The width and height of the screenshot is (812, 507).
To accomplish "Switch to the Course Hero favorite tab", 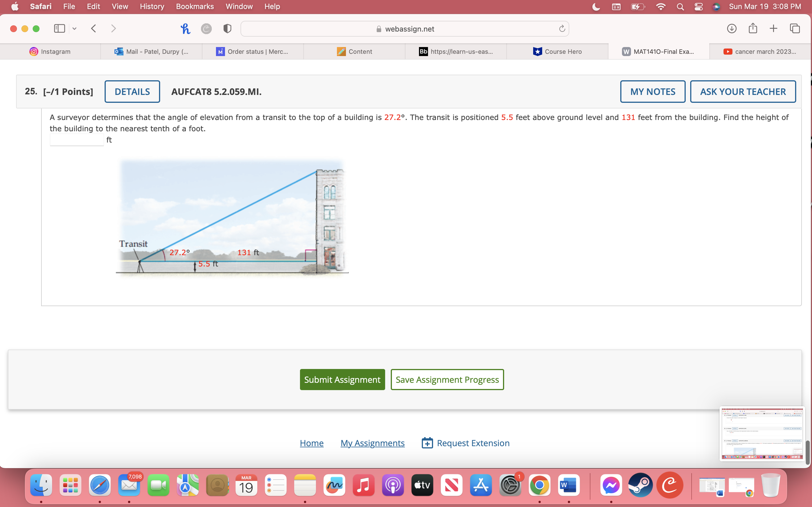I will coord(558,51).
